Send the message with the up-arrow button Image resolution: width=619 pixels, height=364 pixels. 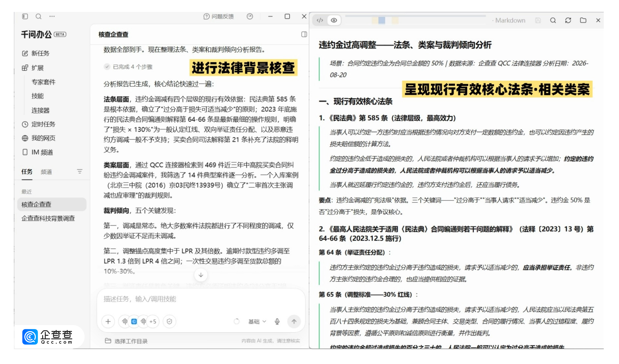coord(294,322)
